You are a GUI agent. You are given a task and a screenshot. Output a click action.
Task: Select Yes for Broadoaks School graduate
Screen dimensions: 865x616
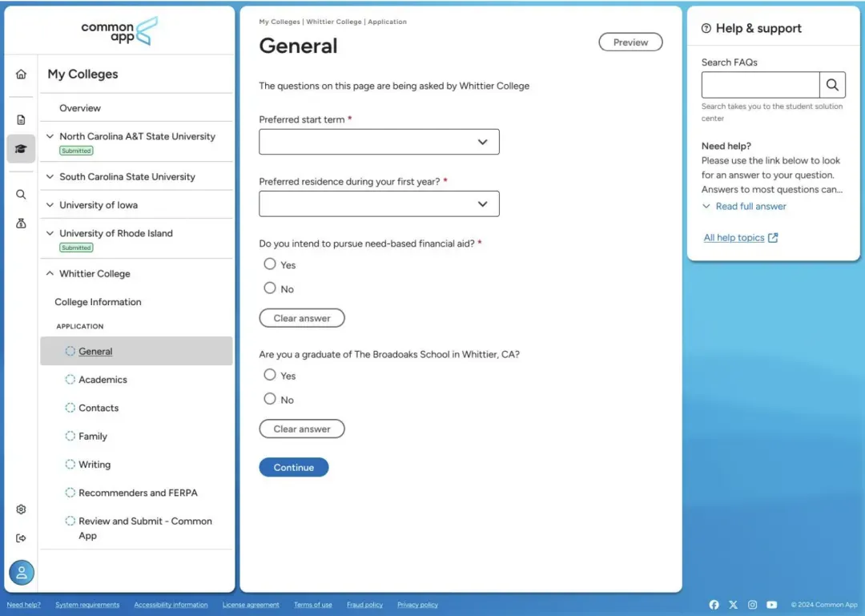point(270,375)
